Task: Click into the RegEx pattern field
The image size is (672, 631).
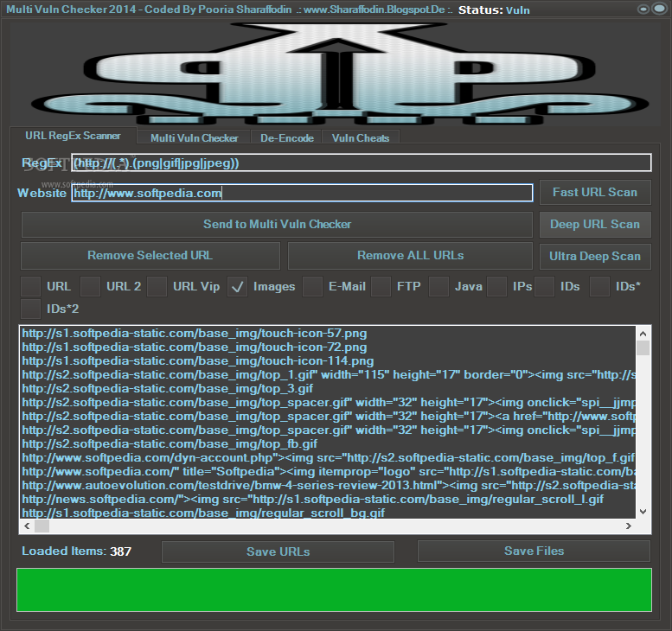Action: coord(362,163)
